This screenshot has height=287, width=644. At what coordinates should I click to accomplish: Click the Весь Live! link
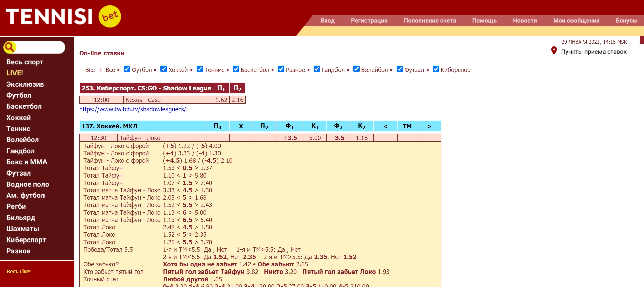coord(19,272)
